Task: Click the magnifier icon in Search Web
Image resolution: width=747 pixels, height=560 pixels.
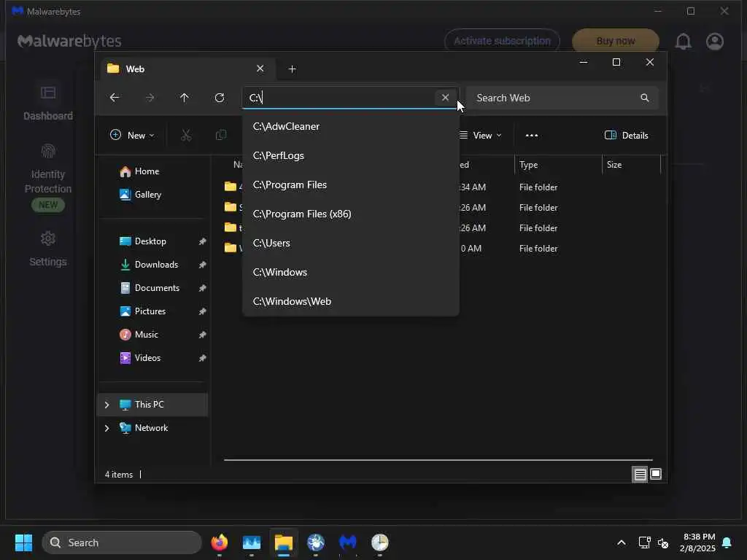Action: coord(645,98)
